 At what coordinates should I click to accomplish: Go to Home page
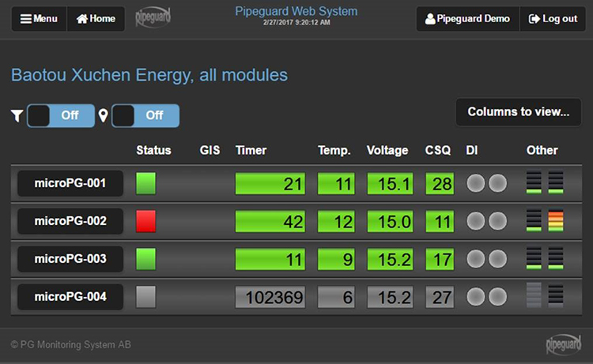(96, 19)
